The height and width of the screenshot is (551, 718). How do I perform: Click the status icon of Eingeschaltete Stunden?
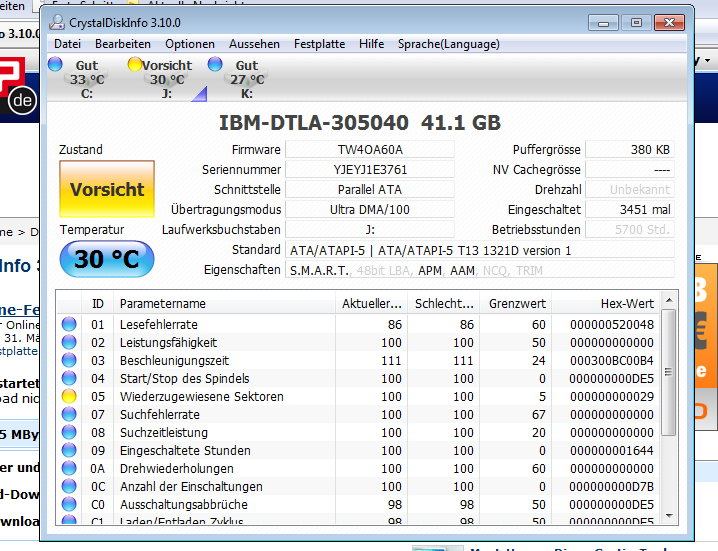[69, 450]
